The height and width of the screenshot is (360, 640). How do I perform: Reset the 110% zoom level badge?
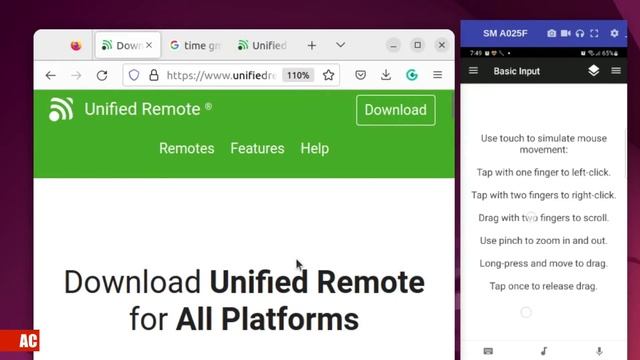298,75
